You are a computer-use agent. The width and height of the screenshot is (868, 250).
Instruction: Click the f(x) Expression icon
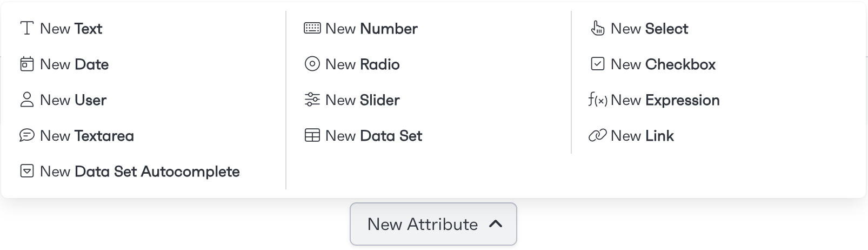(598, 100)
